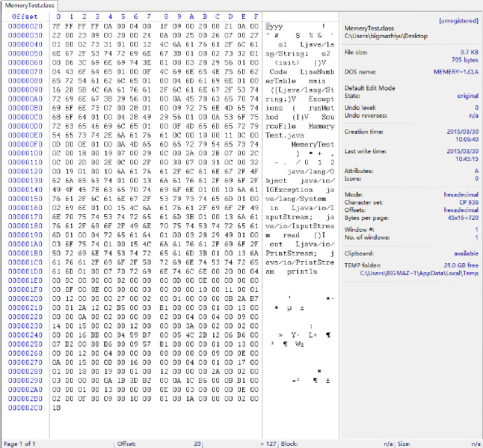Click column header F in hex header
Viewport: 483px width, 448px height.
(256, 17)
